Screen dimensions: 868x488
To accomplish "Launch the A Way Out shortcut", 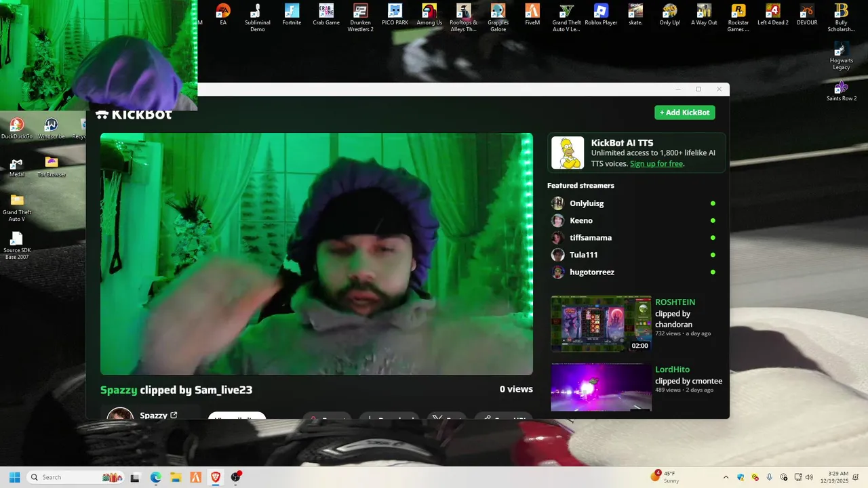I will tap(704, 14).
